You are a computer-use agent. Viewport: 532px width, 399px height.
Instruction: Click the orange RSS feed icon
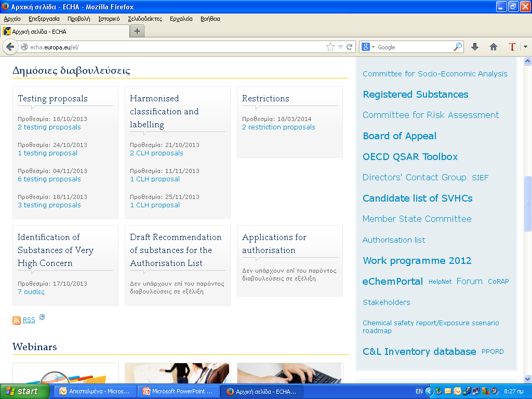[x=17, y=320]
